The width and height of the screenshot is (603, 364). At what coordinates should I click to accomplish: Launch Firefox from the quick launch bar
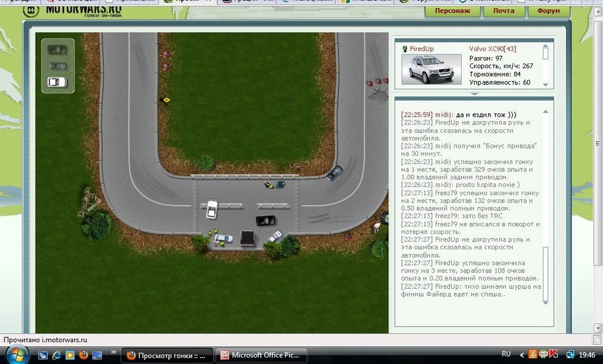coord(83,355)
